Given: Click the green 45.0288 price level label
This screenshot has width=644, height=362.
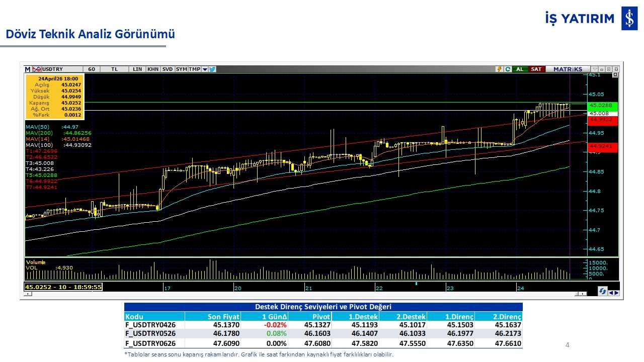Looking at the screenshot, I should tap(600, 105).
